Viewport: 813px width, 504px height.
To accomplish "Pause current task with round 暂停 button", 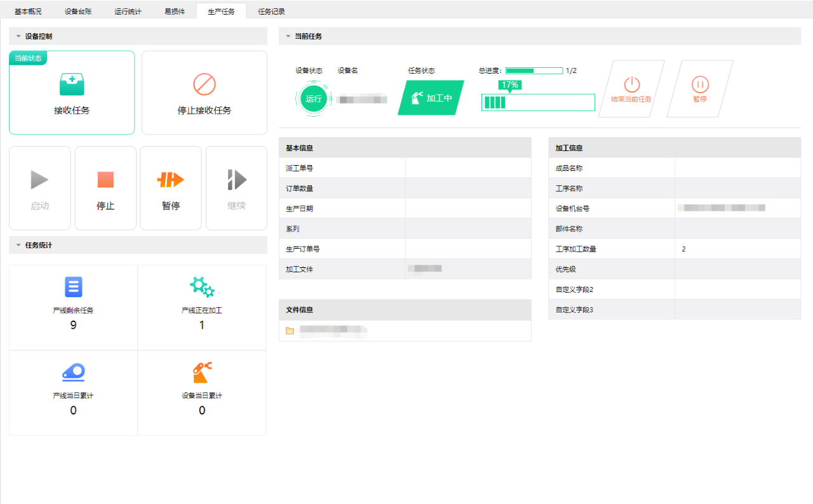I will [x=700, y=84].
